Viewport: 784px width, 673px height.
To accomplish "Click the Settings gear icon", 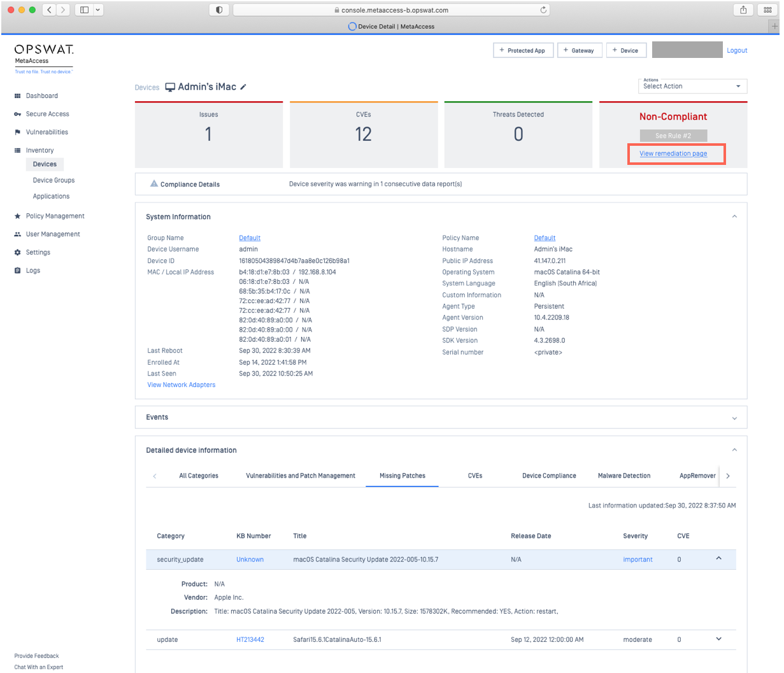I will (x=17, y=252).
